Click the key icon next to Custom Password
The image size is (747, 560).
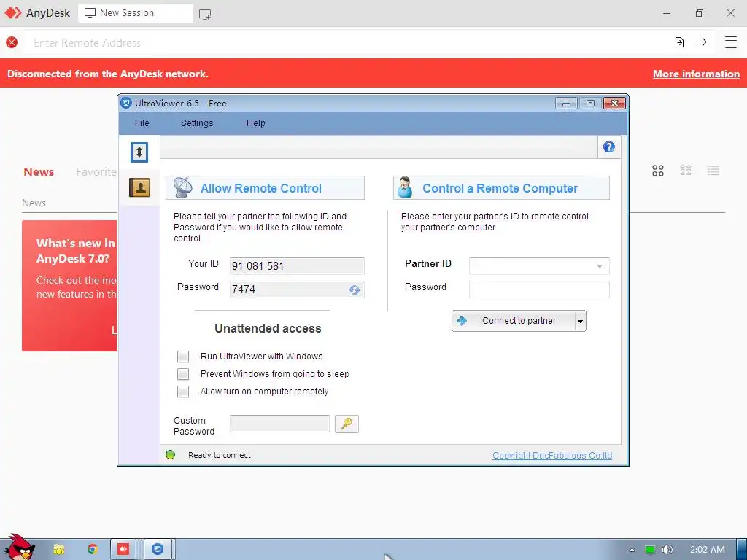347,424
